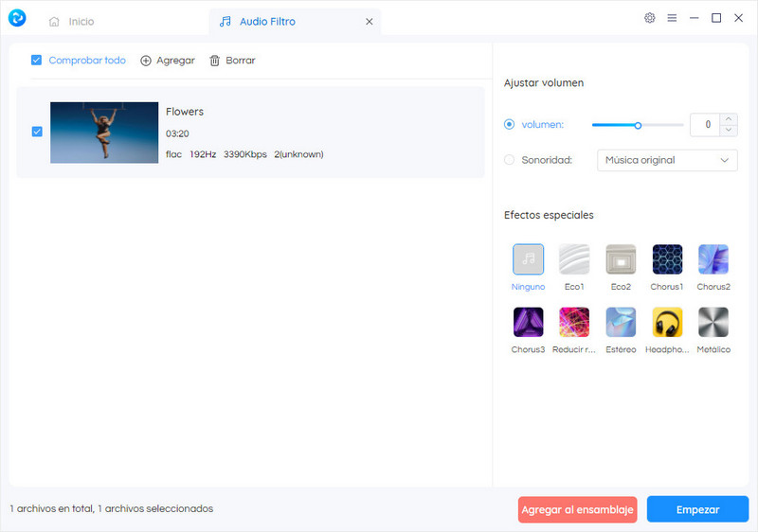Image resolution: width=758 pixels, height=532 pixels.
Task: Open the Flowers video thumbnail
Action: tap(104, 132)
